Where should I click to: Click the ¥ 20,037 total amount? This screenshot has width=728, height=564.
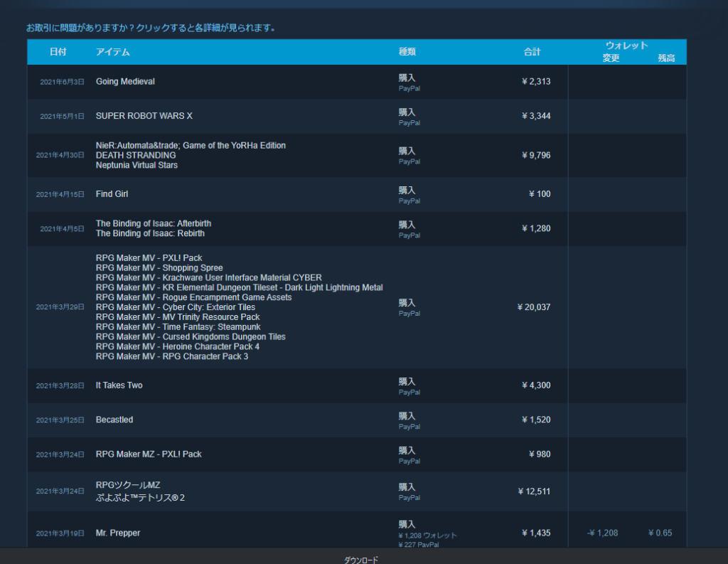(534, 307)
